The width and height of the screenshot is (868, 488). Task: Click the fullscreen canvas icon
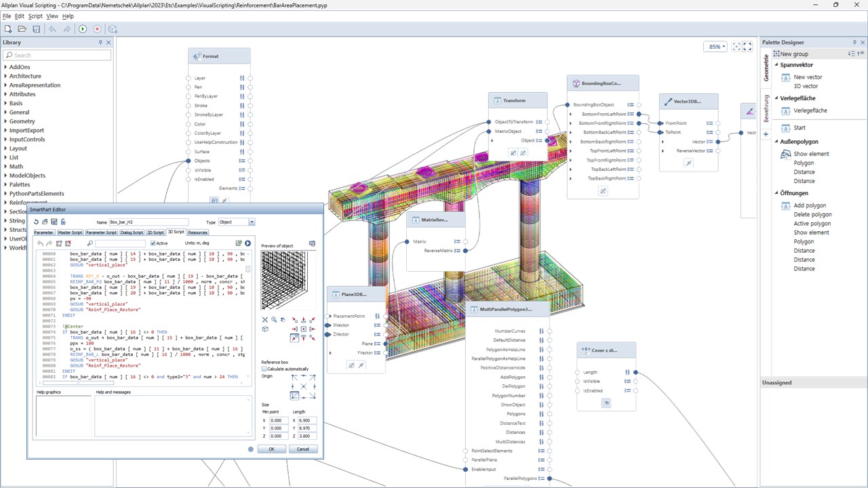747,47
